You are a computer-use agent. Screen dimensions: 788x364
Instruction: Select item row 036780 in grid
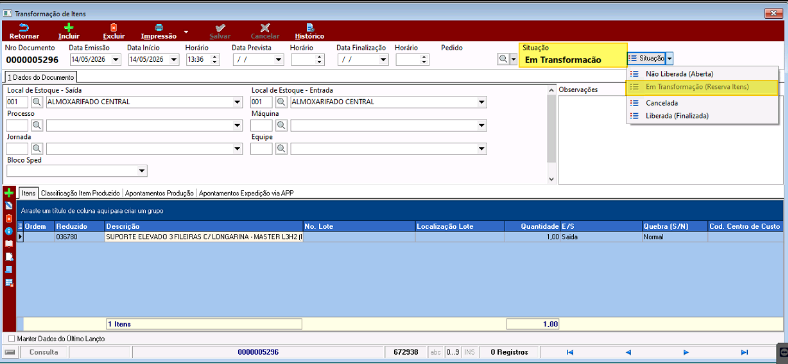400,237
